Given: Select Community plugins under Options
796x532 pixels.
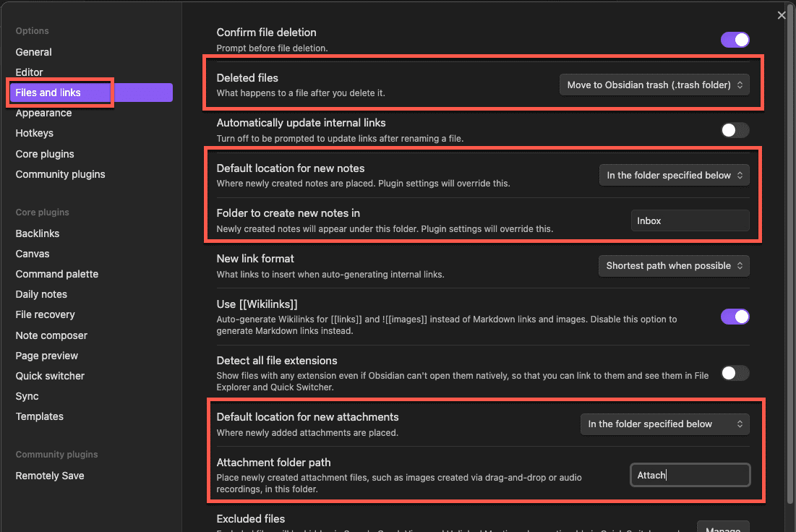Looking at the screenshot, I should coord(60,174).
